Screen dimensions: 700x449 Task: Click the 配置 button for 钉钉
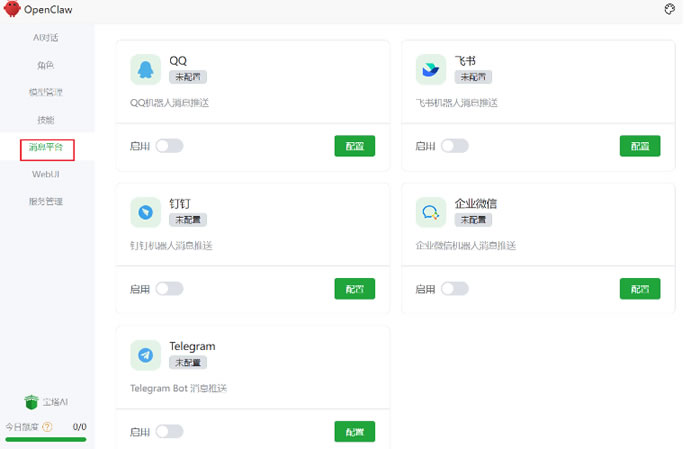point(354,289)
